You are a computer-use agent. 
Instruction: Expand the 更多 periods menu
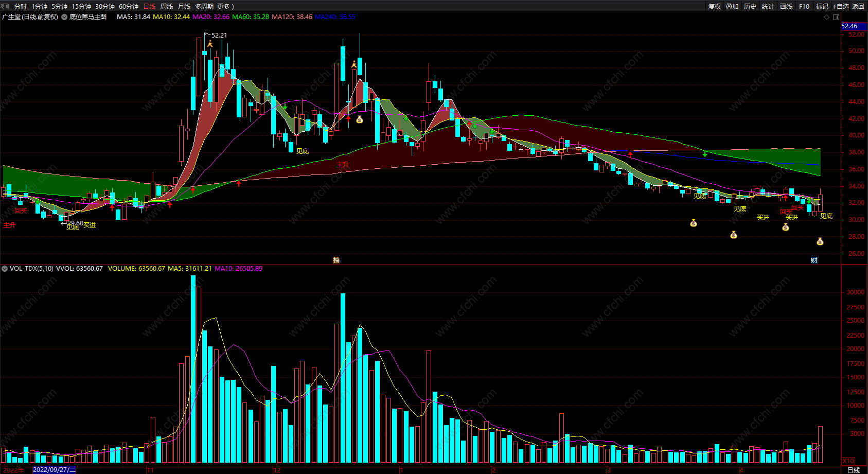226,7
